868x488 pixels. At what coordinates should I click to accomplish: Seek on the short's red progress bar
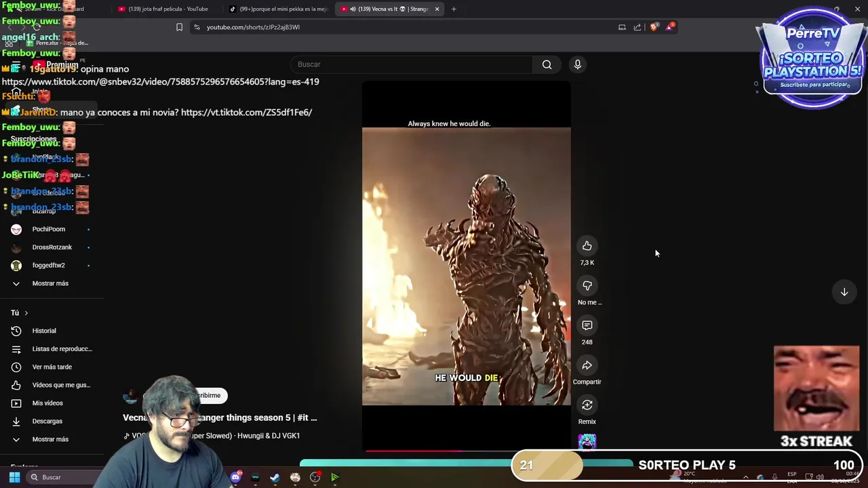(x=467, y=450)
